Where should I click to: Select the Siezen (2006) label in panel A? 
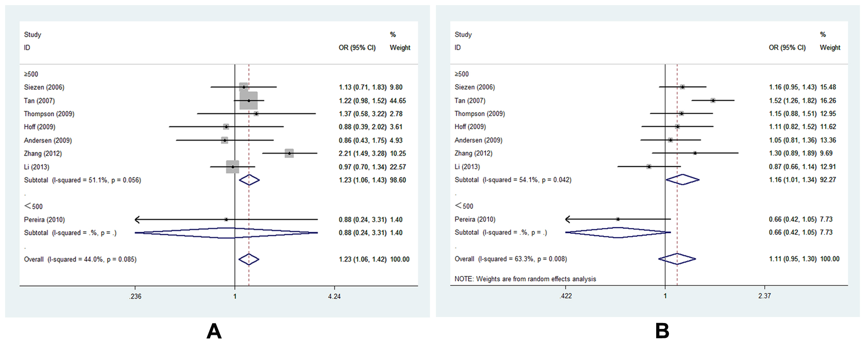point(44,87)
